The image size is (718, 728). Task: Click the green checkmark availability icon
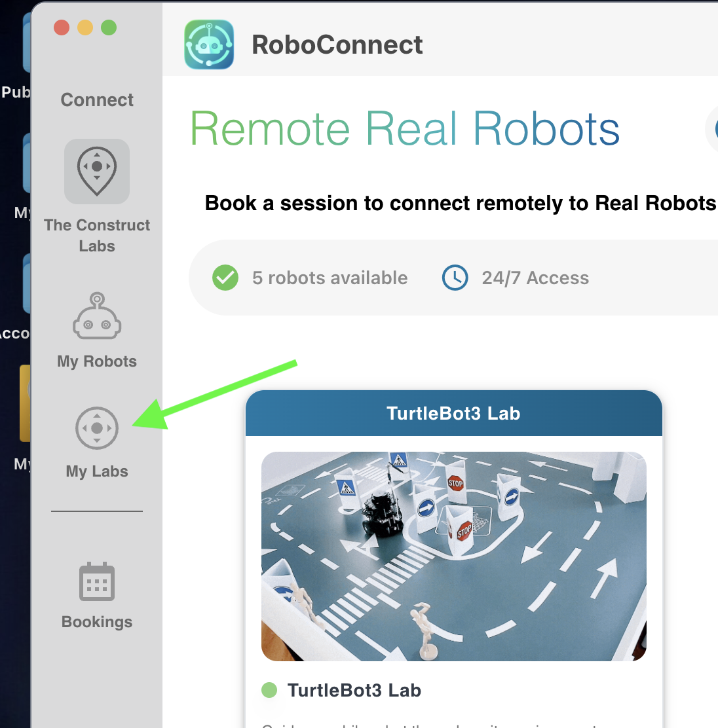click(225, 278)
